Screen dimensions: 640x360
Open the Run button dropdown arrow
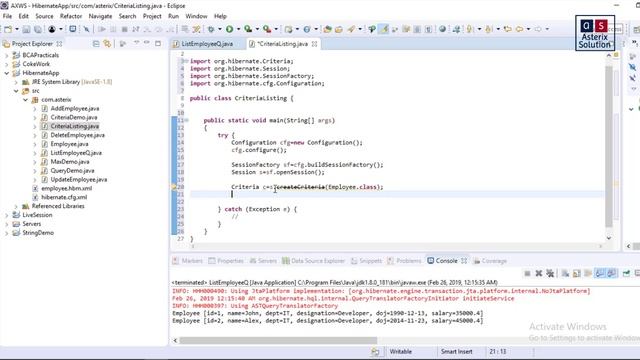click(x=238, y=29)
